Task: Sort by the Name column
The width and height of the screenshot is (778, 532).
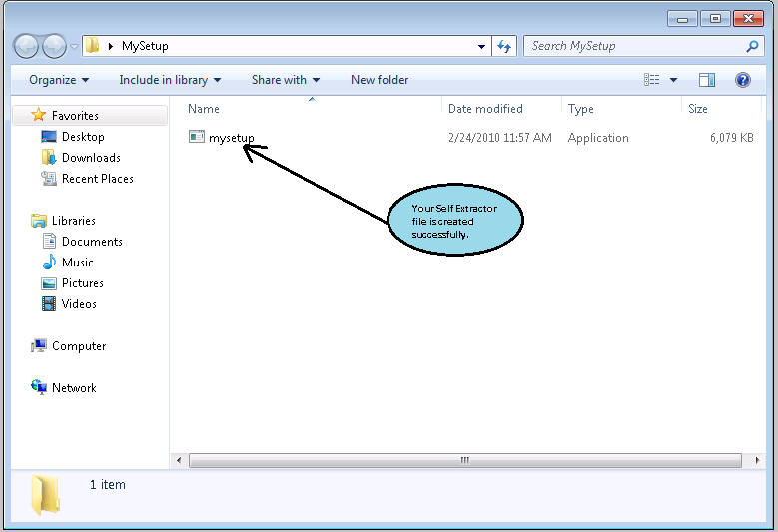Action: point(204,109)
